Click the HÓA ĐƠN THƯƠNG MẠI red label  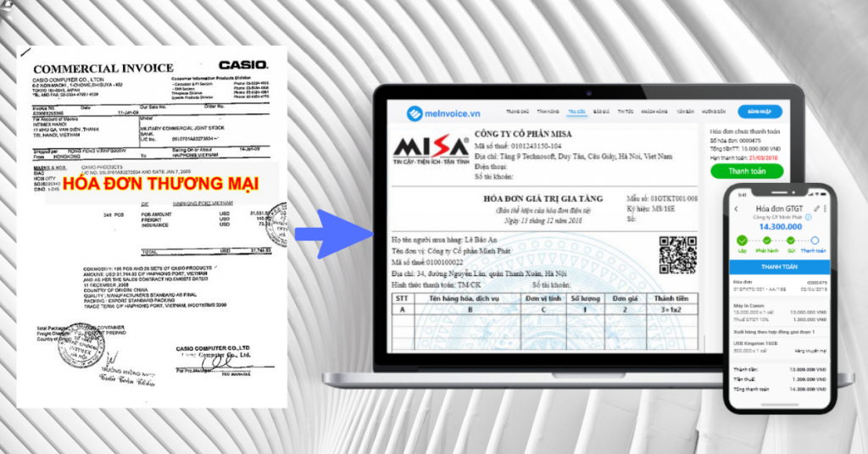(160, 183)
